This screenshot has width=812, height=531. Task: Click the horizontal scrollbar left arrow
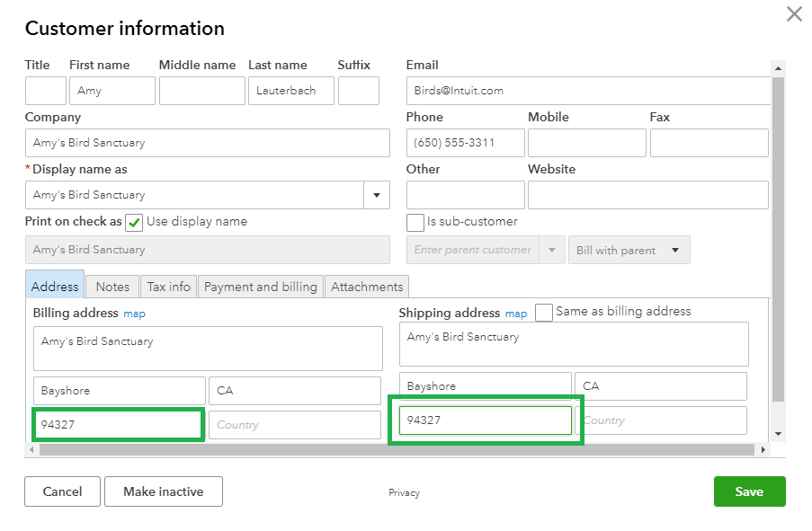coord(31,450)
